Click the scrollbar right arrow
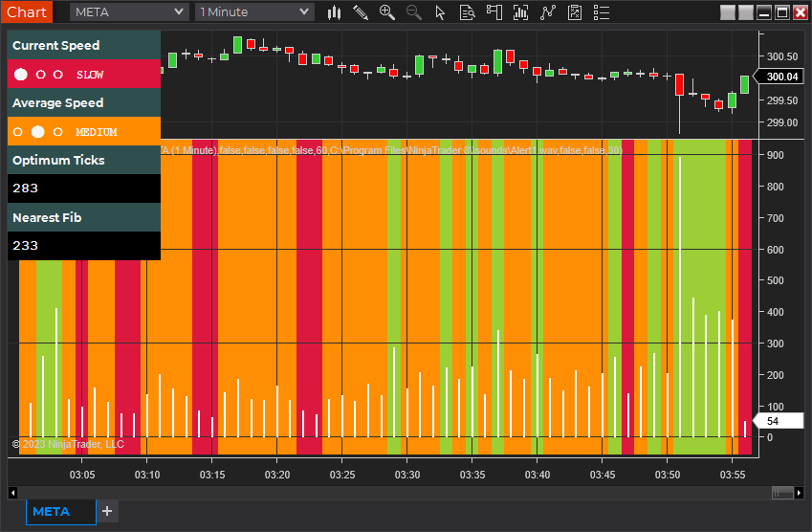This screenshot has height=532, width=812. [799, 493]
